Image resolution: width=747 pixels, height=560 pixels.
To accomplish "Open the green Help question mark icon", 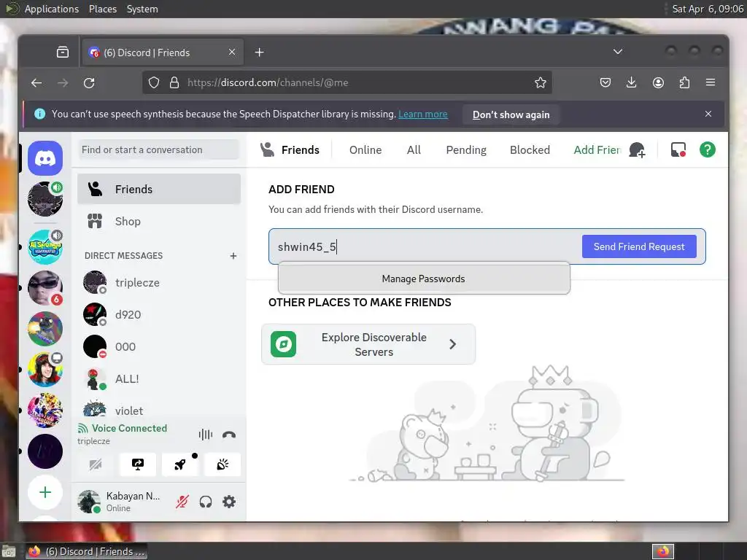I will coord(708,150).
